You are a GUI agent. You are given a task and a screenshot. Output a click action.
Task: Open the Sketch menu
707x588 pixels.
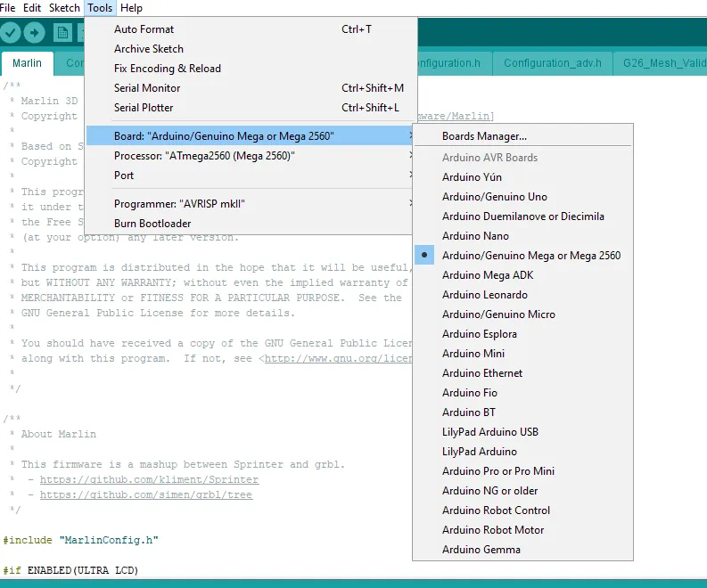pos(64,8)
